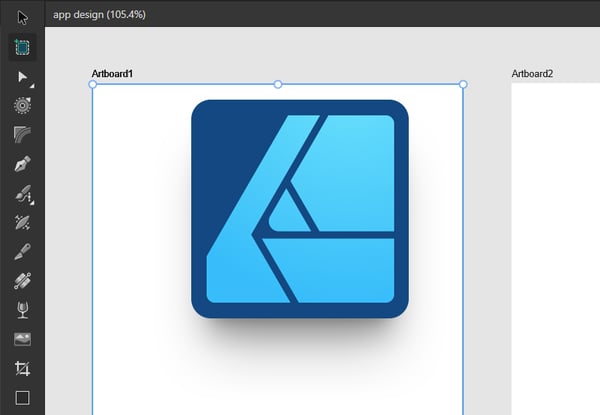The image size is (600, 415).
Task: Click the top-right artboard selection handle
Action: pyautogui.click(x=463, y=85)
